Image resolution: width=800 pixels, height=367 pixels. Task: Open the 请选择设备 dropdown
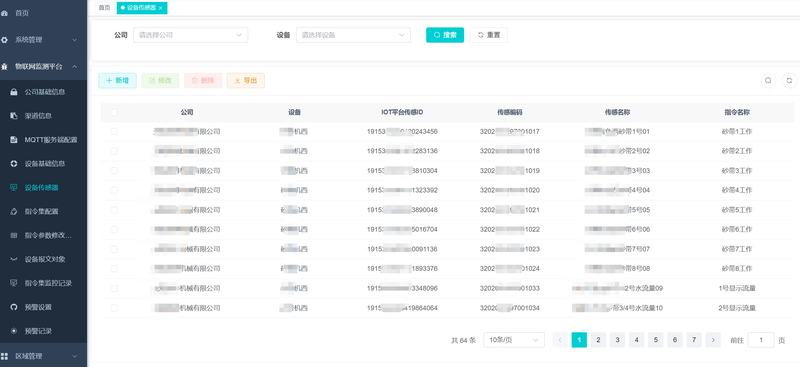click(353, 35)
